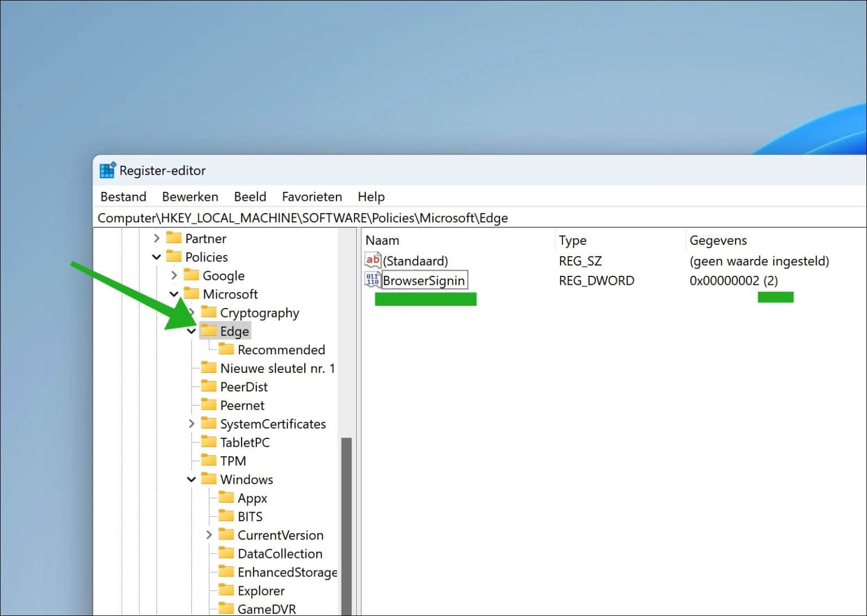Click the BrowserSignin DWORD value icon
This screenshot has height=616, width=867.
tap(373, 280)
